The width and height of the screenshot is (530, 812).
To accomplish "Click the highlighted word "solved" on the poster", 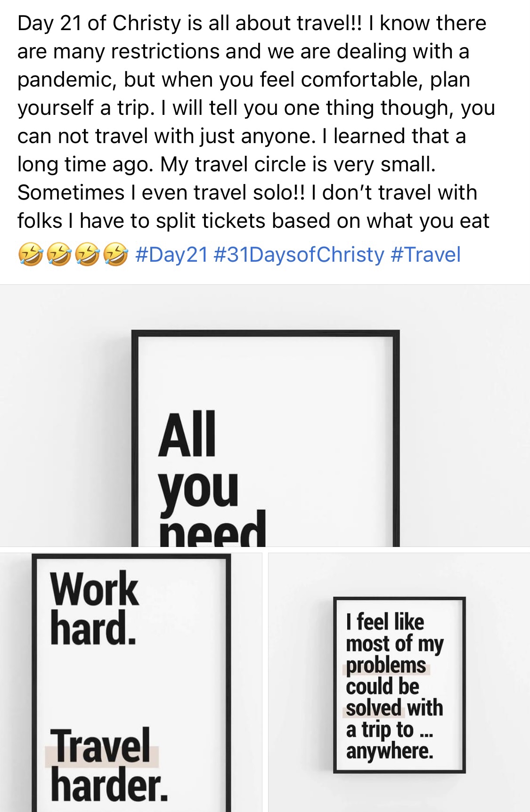I will tap(374, 708).
